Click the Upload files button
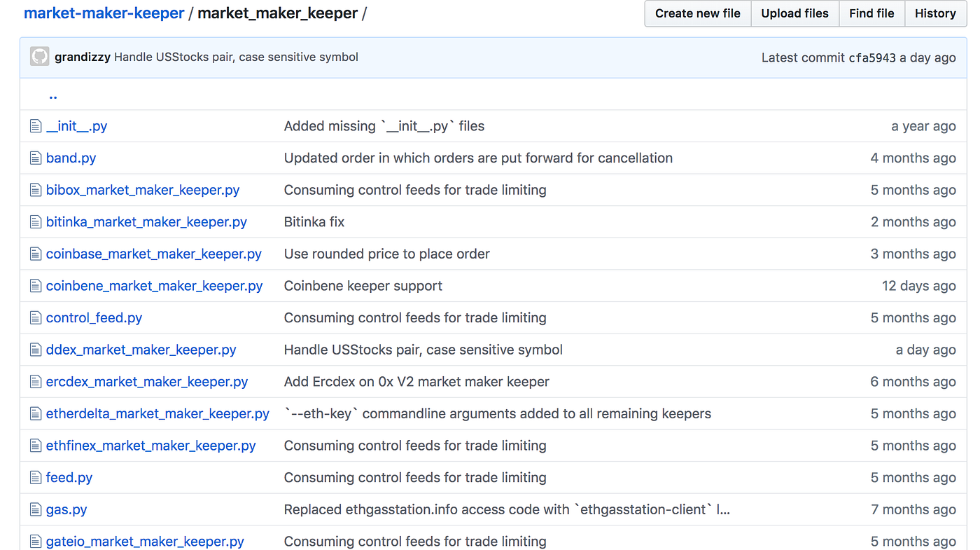The width and height of the screenshot is (980, 550). point(794,13)
